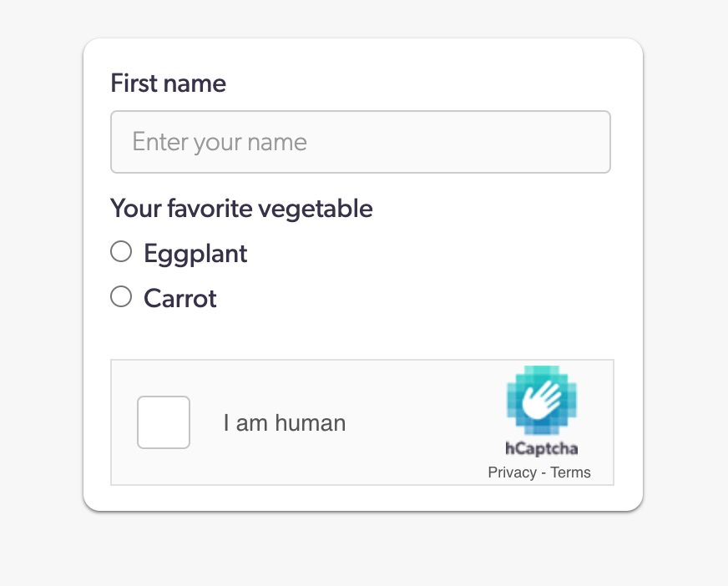Click the Enter your name placeholder
Screen dimensions: 728x586
pos(220,142)
